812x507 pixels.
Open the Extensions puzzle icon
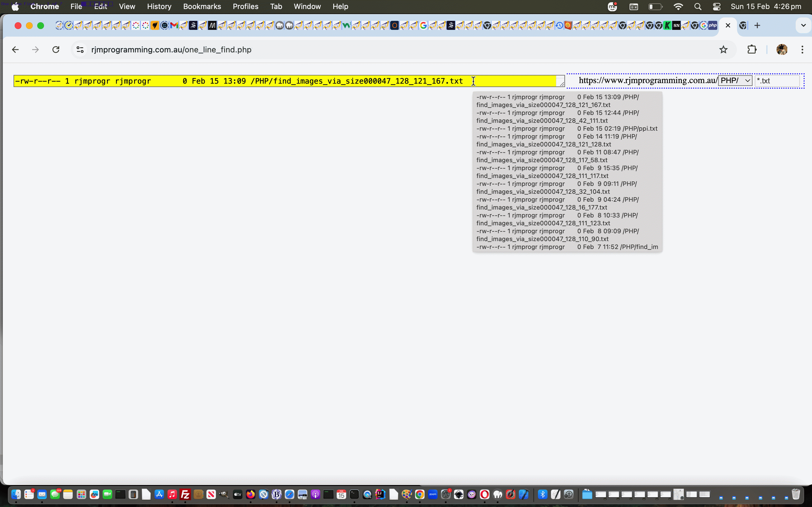pos(752,50)
